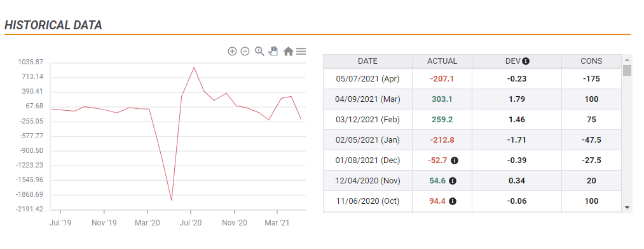Click the table scrollbar up arrow
Viewport: 644px width, 249px height.
627,59
